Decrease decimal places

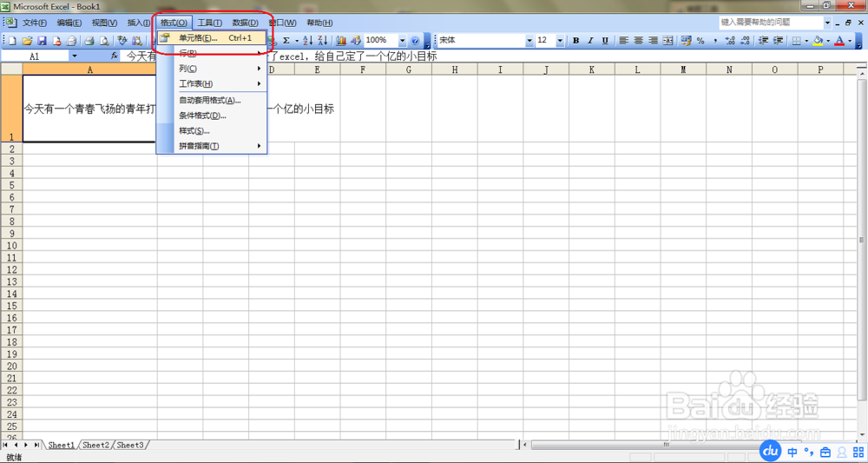745,41
